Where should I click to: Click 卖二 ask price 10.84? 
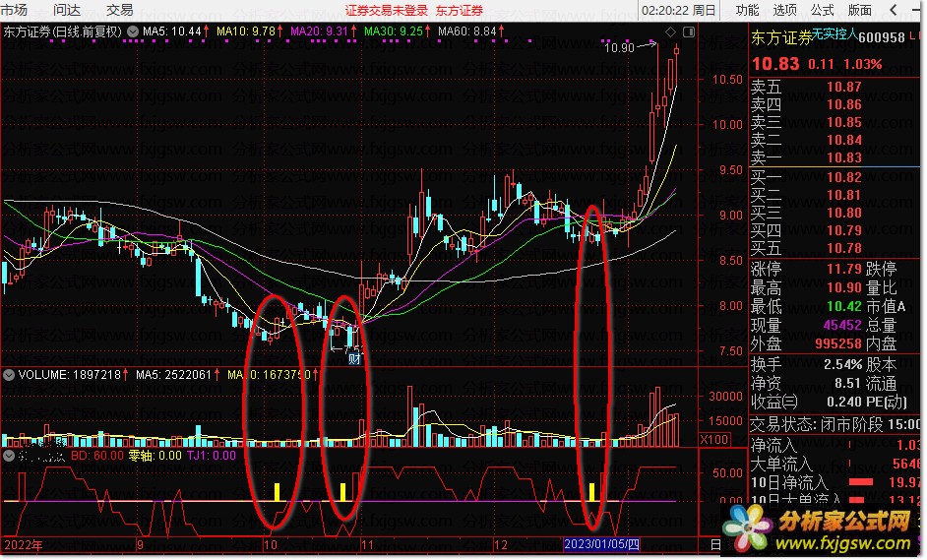pos(843,140)
